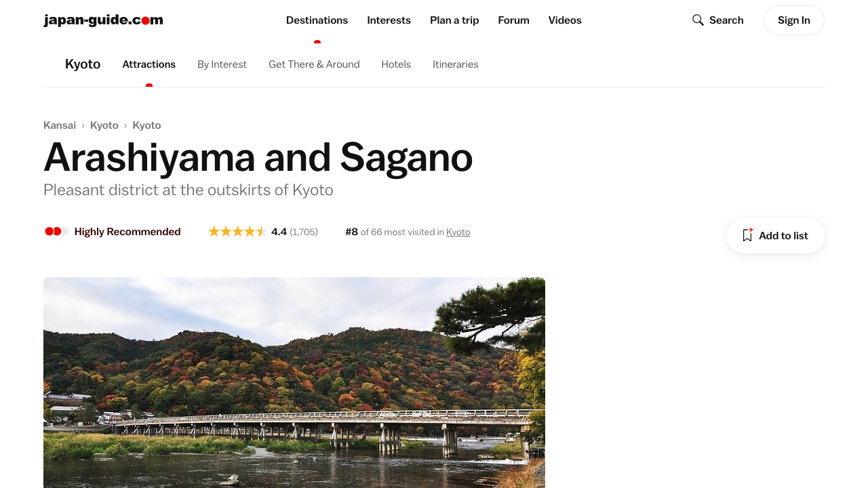The height and width of the screenshot is (488, 868).
Task: Go to the Forum section
Action: (x=513, y=20)
